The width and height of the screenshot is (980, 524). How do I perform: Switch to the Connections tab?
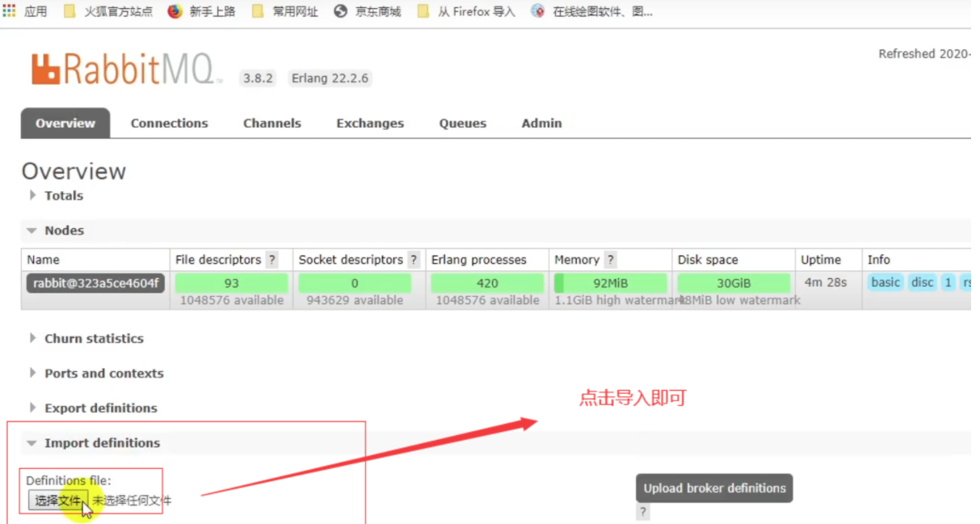pyautogui.click(x=169, y=123)
